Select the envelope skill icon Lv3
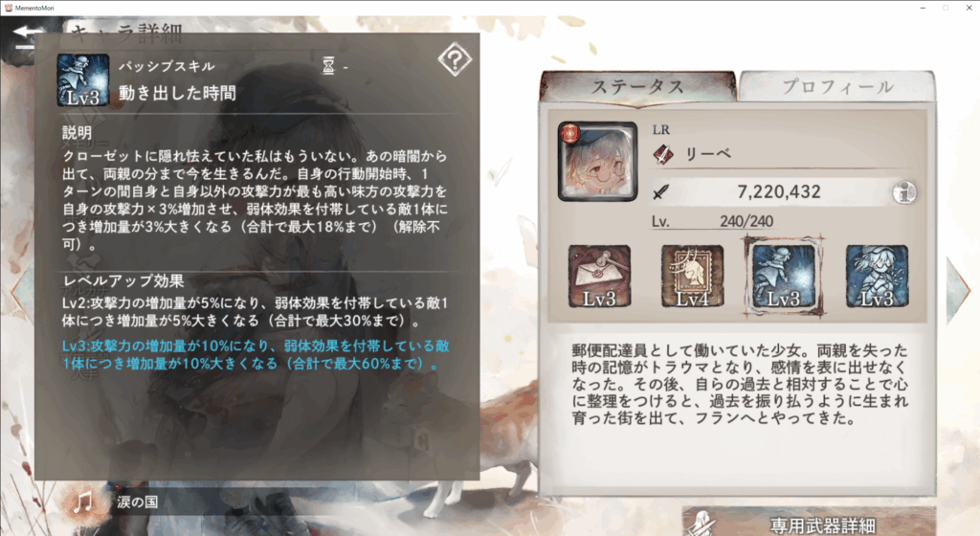Image resolution: width=980 pixels, height=536 pixels. [x=599, y=276]
